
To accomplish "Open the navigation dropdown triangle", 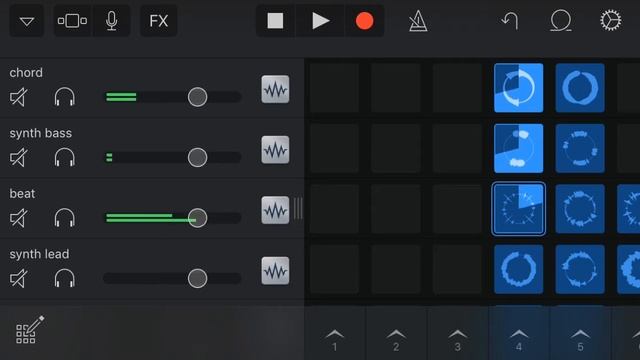I will (27, 21).
